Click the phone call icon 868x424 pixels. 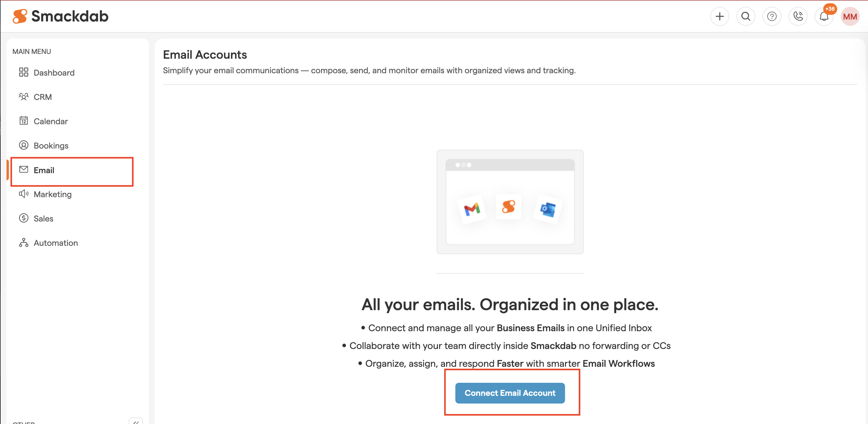797,16
